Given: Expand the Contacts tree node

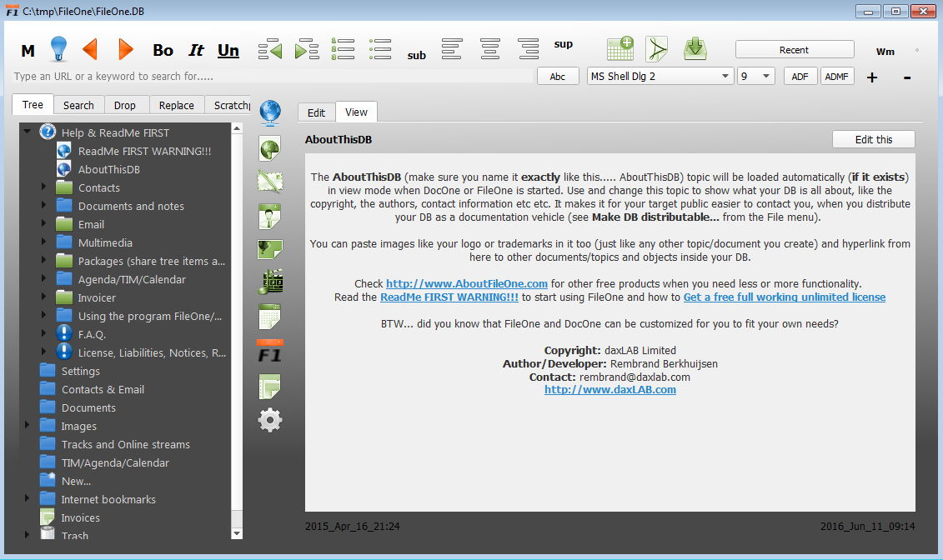Looking at the screenshot, I should click(x=43, y=187).
